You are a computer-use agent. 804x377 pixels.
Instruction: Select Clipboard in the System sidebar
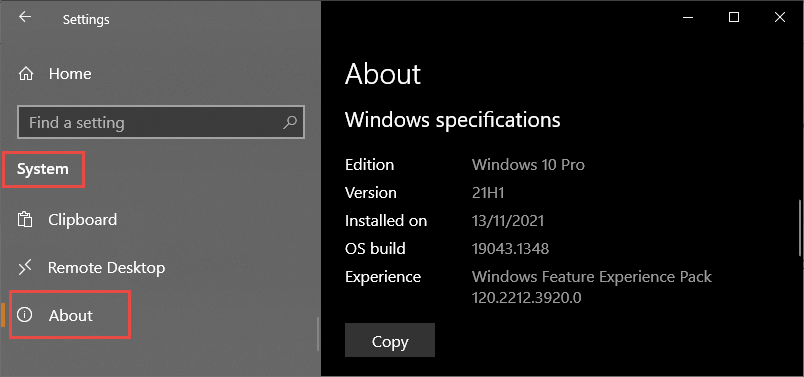[x=82, y=220]
